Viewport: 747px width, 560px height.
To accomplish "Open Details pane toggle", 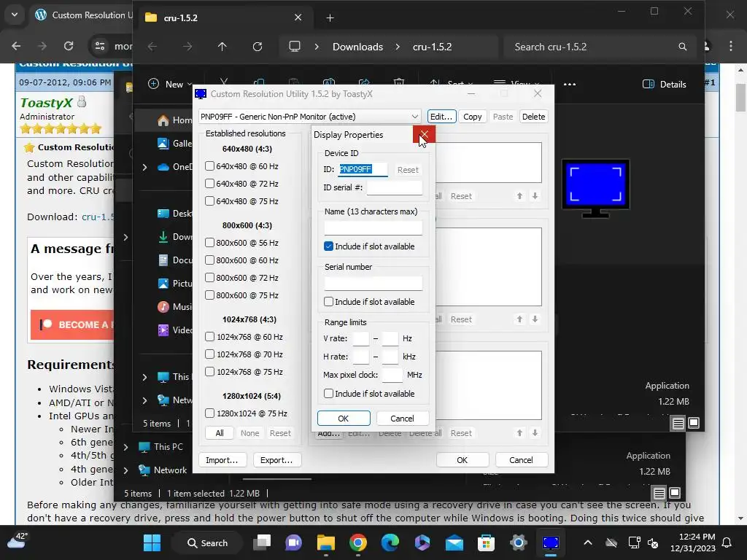I will pyautogui.click(x=664, y=85).
